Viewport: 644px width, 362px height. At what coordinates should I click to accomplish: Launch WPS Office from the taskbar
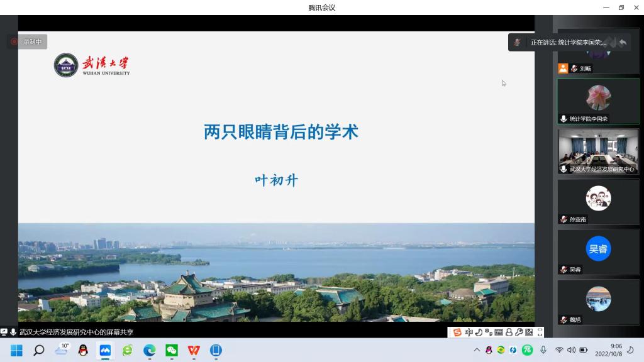[193, 350]
